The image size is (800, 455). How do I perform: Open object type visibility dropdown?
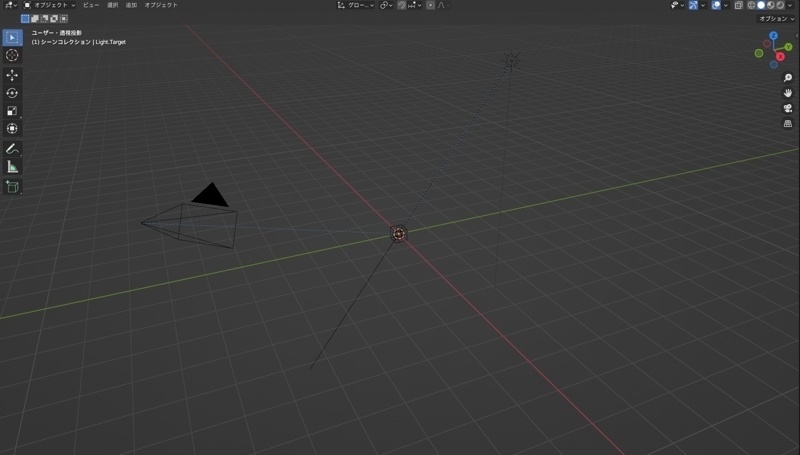click(677, 5)
